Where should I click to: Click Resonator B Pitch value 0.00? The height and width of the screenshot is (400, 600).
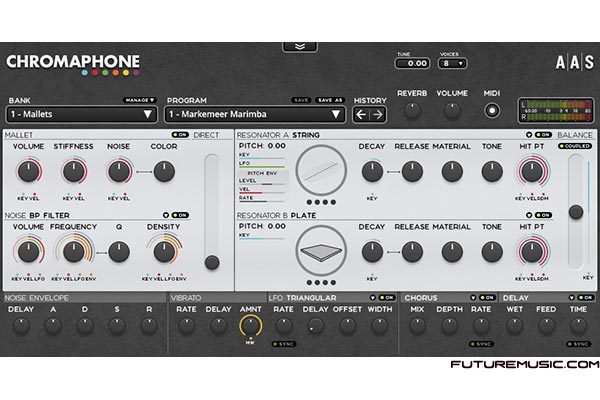[277, 226]
